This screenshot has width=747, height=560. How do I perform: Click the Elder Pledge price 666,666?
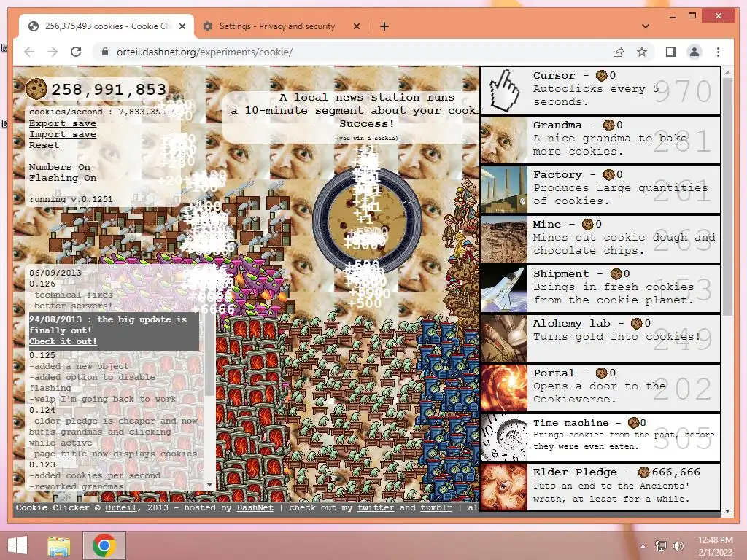(676, 472)
